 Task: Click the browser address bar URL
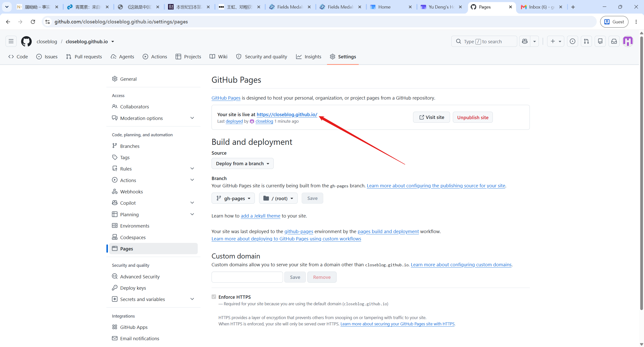(121, 22)
